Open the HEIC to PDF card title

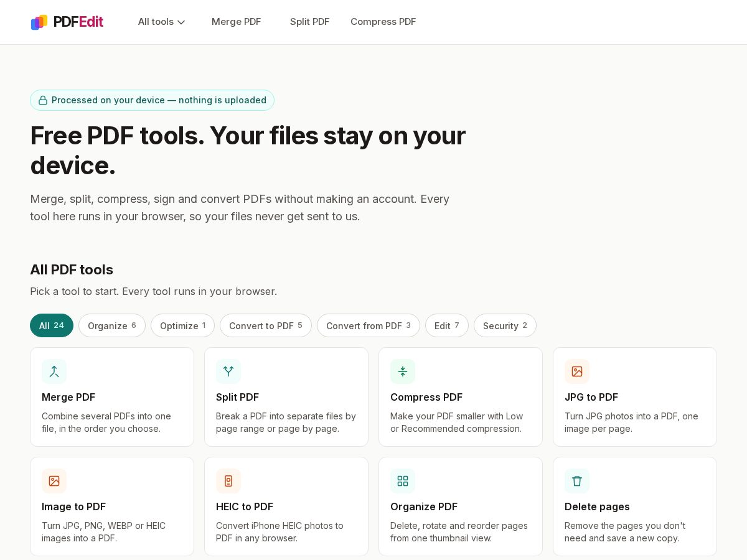click(245, 506)
